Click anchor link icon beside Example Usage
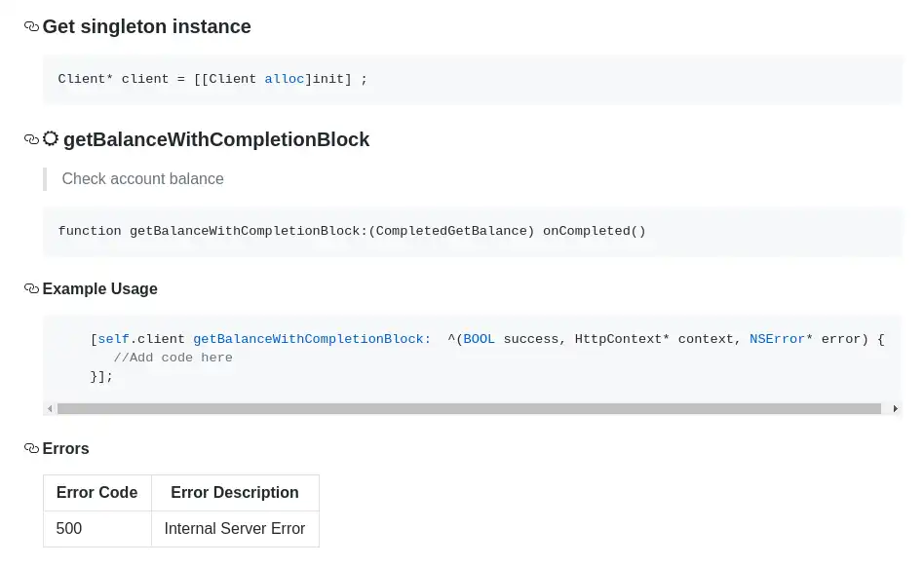This screenshot has width=924, height=567. 31,289
